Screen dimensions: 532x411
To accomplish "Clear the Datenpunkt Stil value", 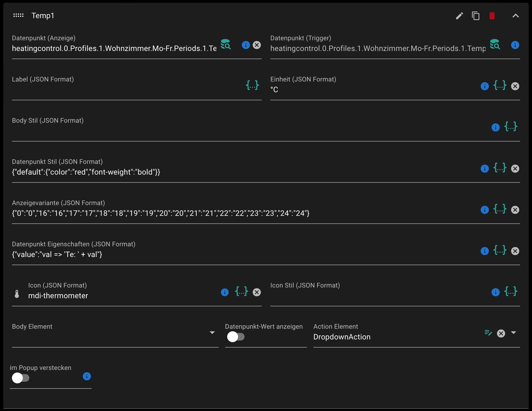I will click(x=515, y=169).
